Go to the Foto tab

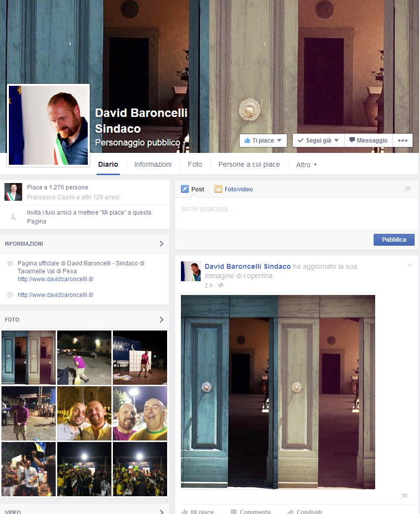click(x=195, y=164)
